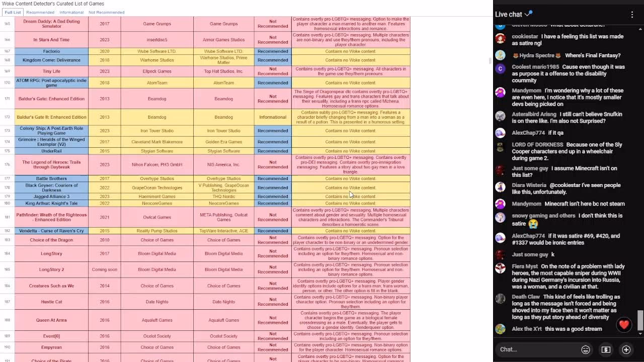
Task: Select the 'Dream Daddy: A Dad Dating Simulator' cell
Action: pos(51,24)
